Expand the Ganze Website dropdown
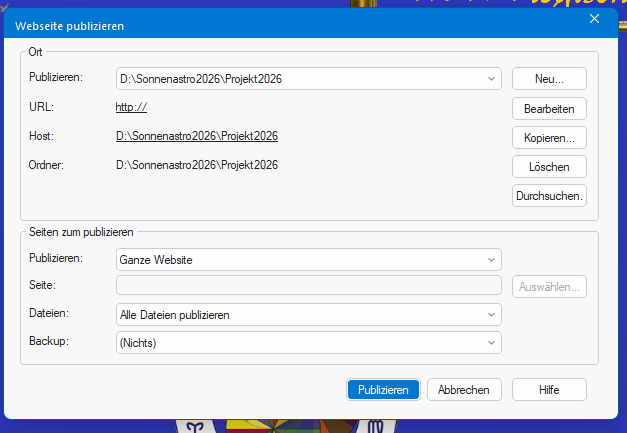 [308, 260]
